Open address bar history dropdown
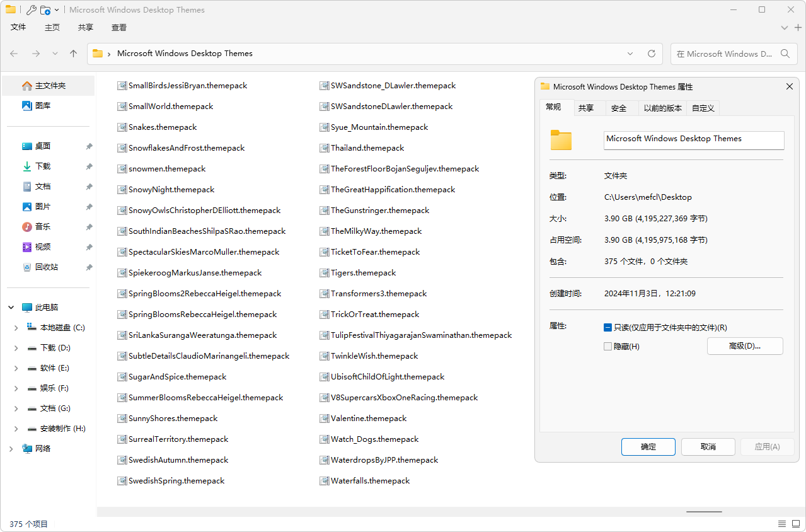Image resolution: width=806 pixels, height=532 pixels. (x=630, y=54)
